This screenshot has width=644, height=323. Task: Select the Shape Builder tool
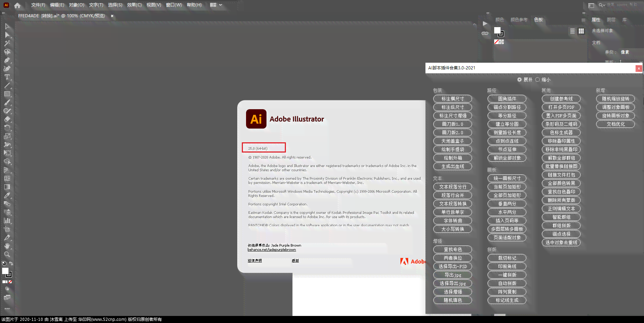(x=7, y=162)
